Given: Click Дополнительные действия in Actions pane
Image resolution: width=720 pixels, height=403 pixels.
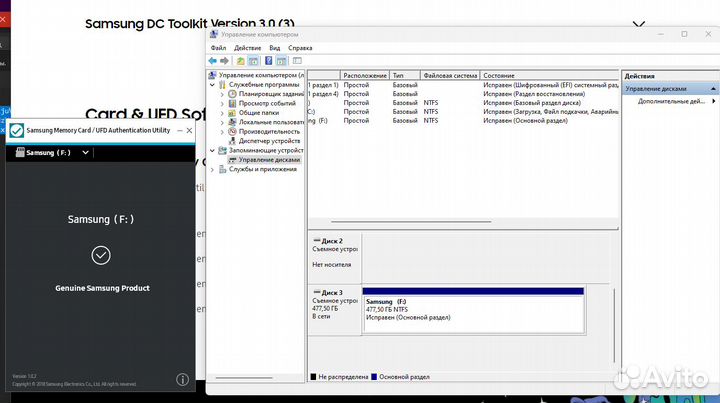Looking at the screenshot, I should (x=671, y=101).
